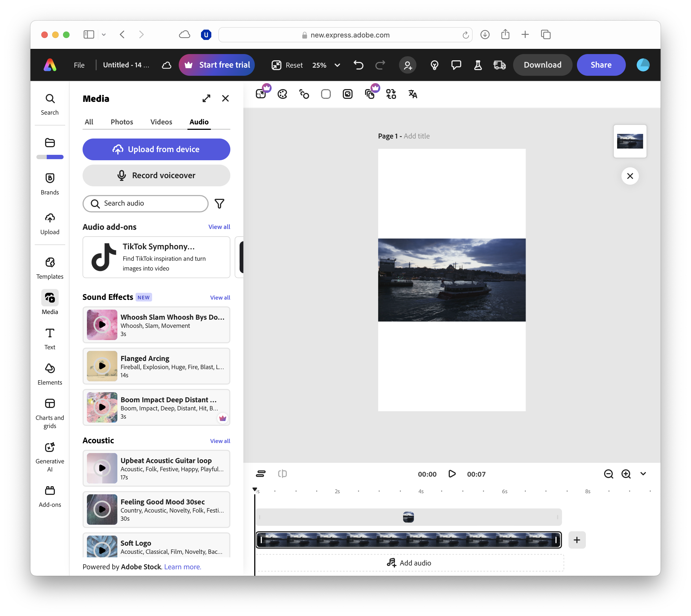Click the Search audio field

[x=146, y=203]
